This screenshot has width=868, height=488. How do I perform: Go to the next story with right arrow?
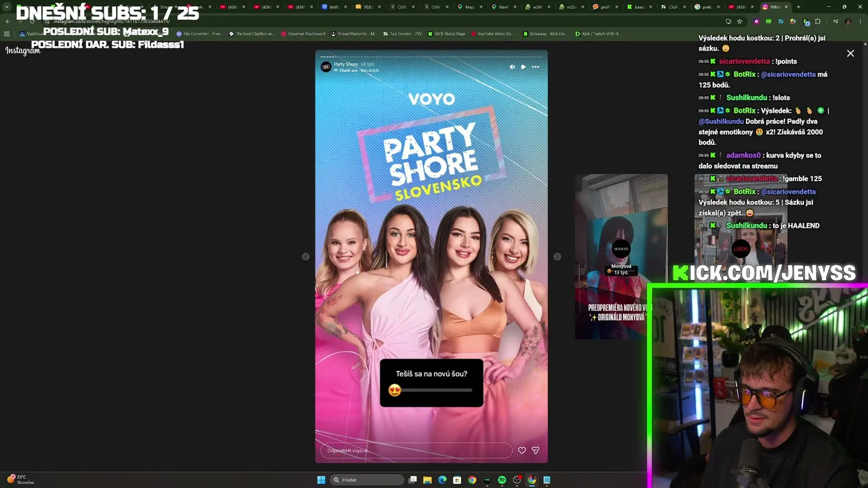557,256
